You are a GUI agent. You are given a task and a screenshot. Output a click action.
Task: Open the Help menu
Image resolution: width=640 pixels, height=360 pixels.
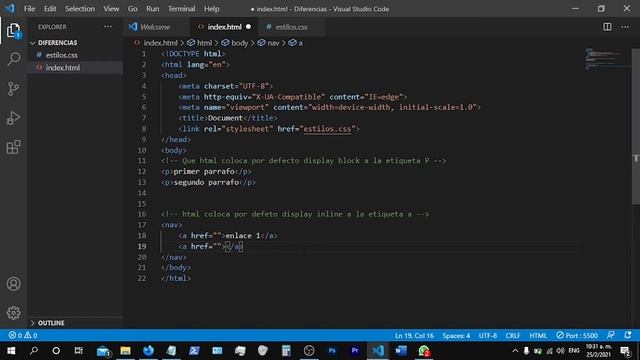(211, 9)
